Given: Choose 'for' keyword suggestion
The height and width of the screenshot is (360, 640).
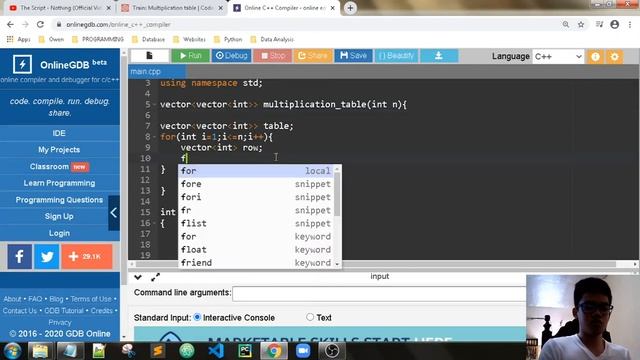Looking at the screenshot, I should coord(256,236).
